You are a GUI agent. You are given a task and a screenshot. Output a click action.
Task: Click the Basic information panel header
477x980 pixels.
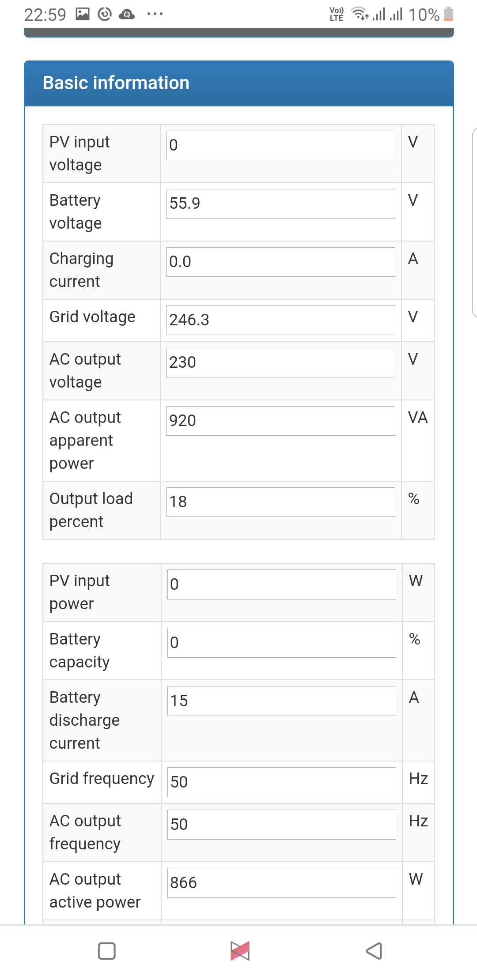click(238, 83)
